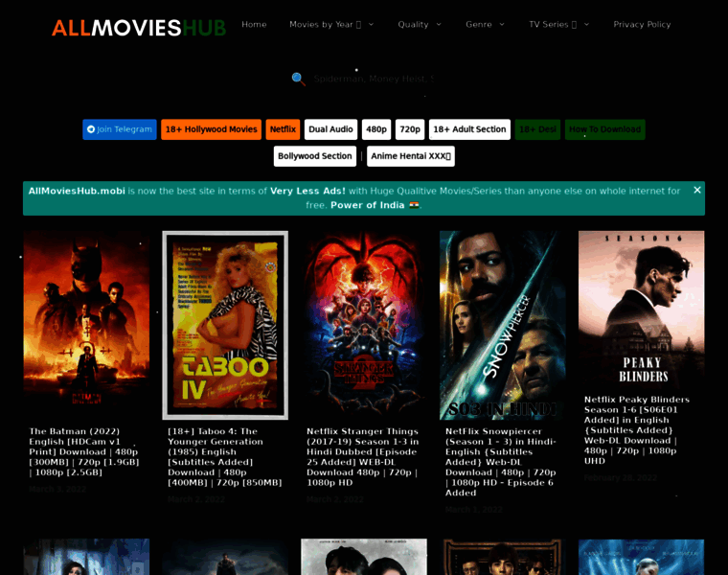Screen dimensions: 728x575
Task: Click the AllMoviesHub logo
Action: 139,28
